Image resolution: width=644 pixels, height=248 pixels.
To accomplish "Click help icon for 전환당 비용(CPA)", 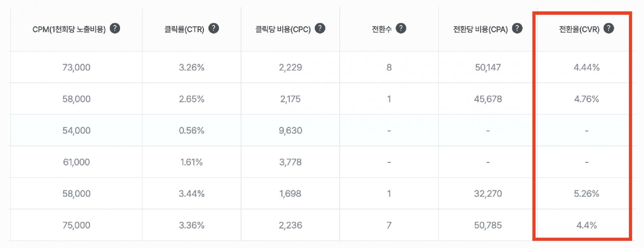I will click(517, 28).
